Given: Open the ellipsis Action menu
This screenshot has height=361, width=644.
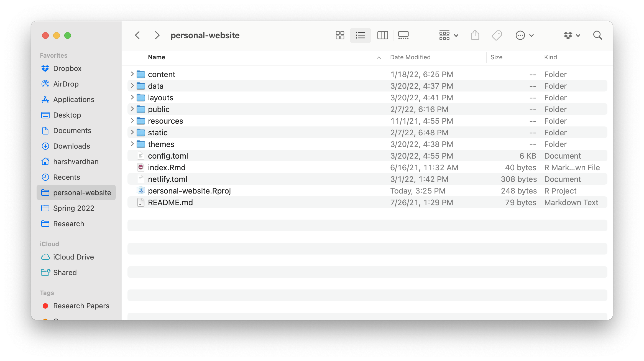Looking at the screenshot, I should click(524, 35).
